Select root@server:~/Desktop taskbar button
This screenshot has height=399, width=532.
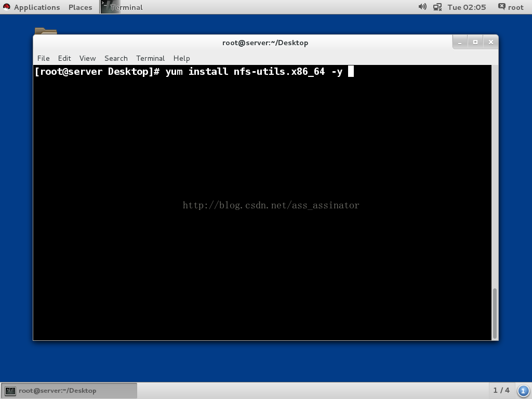pyautogui.click(x=69, y=391)
